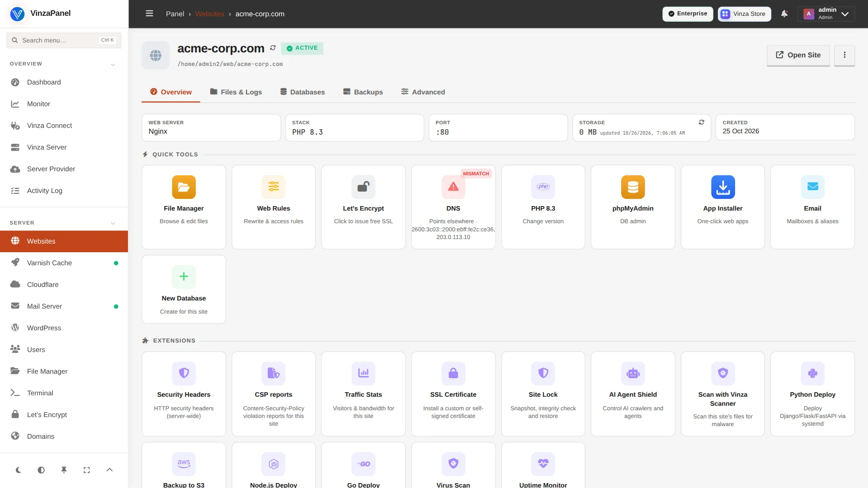This screenshot has width=868, height=488.
Task: Click the Let's Encrypt padlock card
Action: 363,207
